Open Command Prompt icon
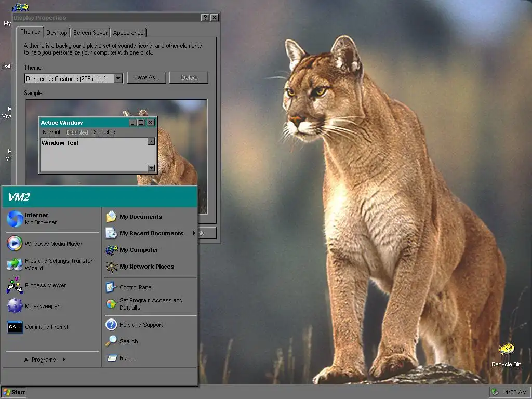Image resolution: width=532 pixels, height=399 pixels. point(15,327)
